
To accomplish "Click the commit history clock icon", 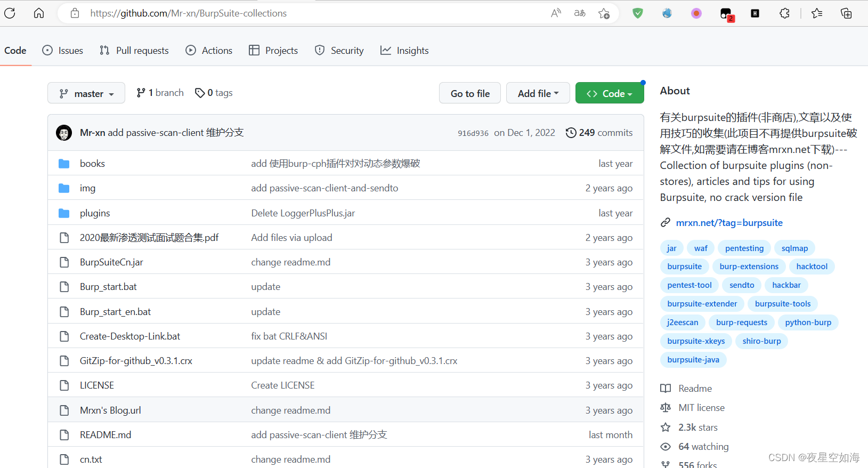I will click(x=571, y=133).
